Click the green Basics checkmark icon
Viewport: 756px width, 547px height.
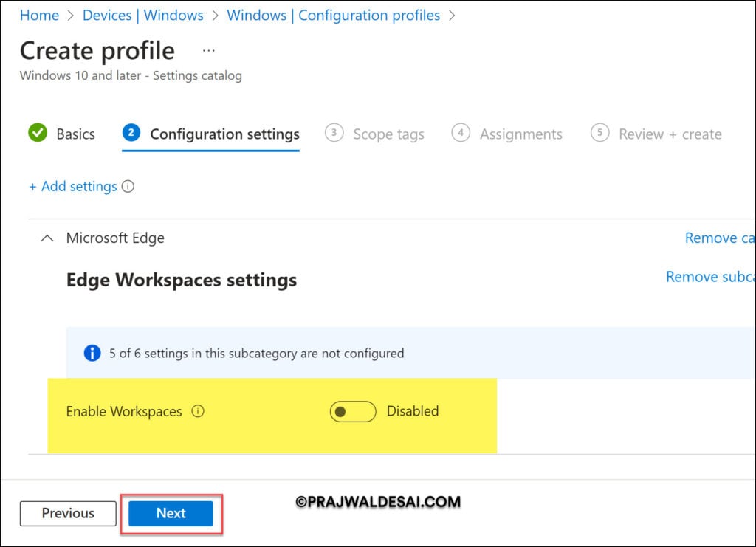[38, 133]
